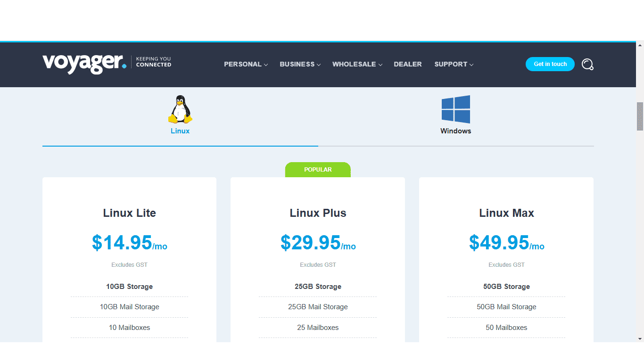Image resolution: width=644 pixels, height=362 pixels.
Task: Click the Linux Max plan heading
Action: click(507, 213)
